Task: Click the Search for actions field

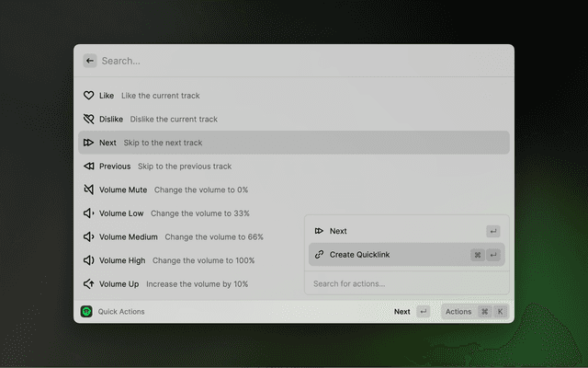Action: click(406, 283)
